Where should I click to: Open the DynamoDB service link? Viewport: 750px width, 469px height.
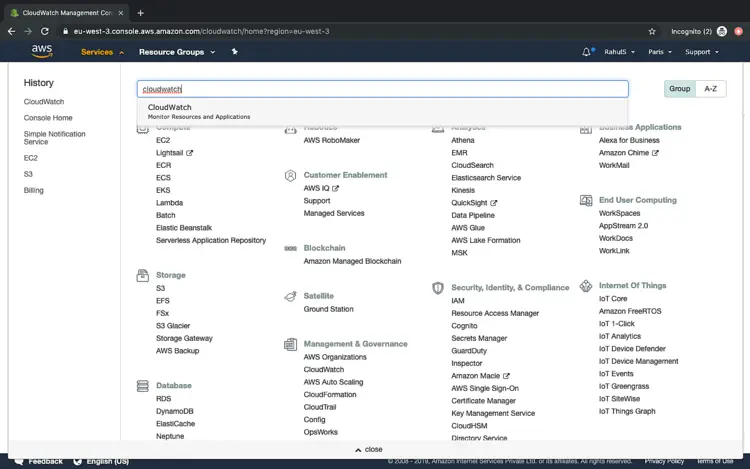click(175, 412)
